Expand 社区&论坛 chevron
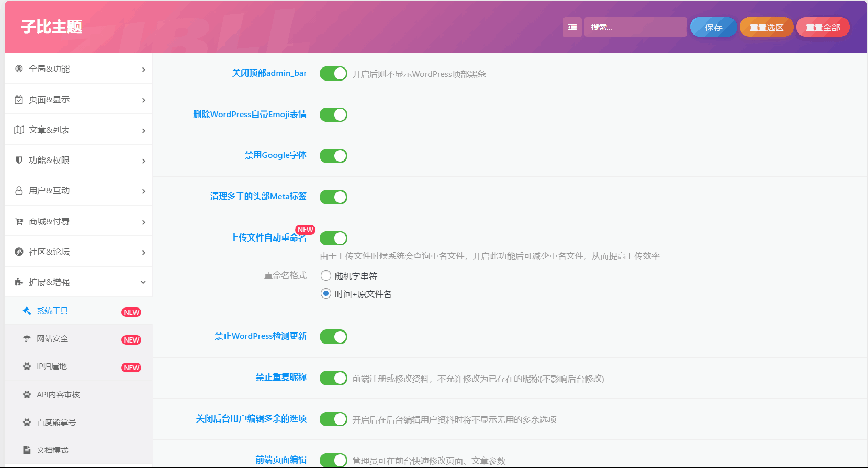The image size is (868, 468). 143,253
